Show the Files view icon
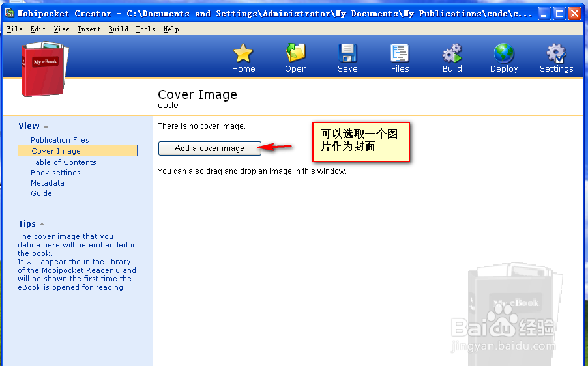Screen dimensions: 588x366 click(x=400, y=53)
